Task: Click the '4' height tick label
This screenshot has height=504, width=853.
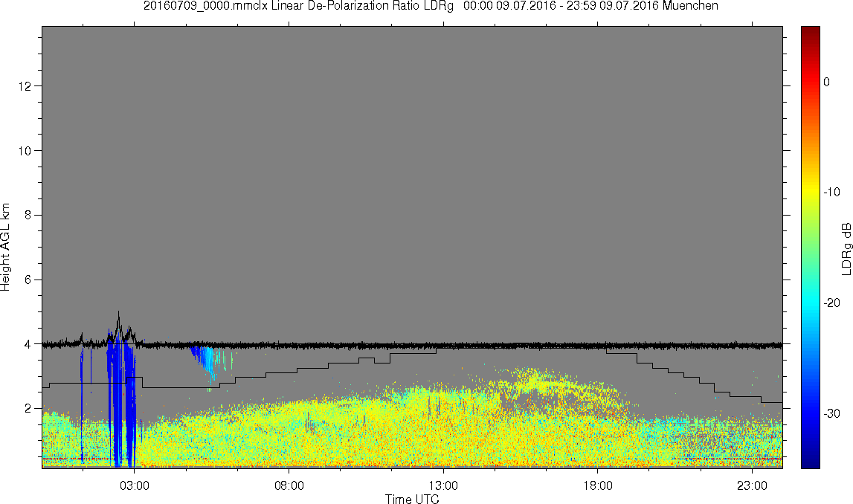Action: pos(28,344)
